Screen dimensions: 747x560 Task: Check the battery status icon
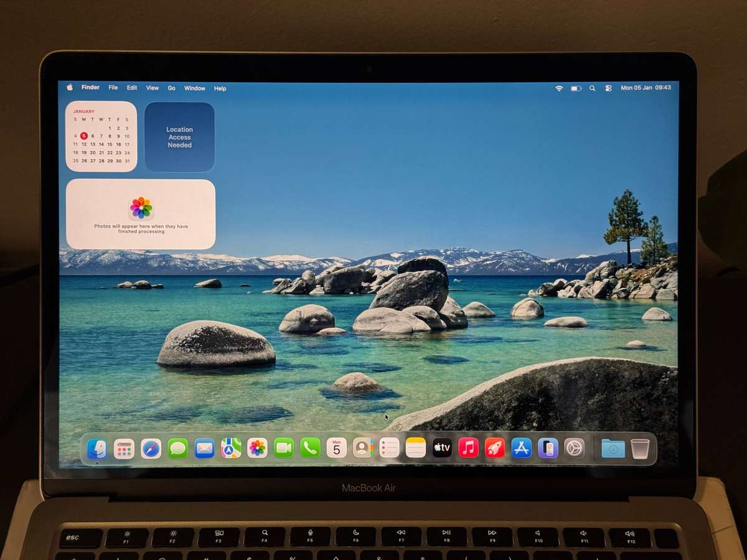576,88
